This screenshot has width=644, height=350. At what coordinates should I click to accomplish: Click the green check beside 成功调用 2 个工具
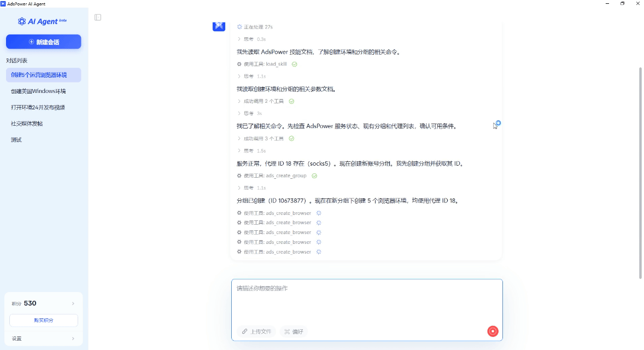point(291,101)
